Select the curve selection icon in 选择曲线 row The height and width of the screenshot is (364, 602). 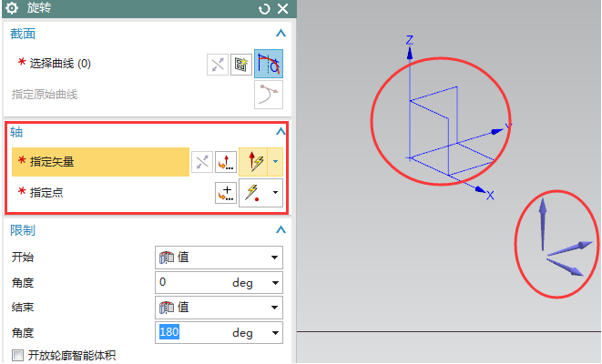[269, 64]
